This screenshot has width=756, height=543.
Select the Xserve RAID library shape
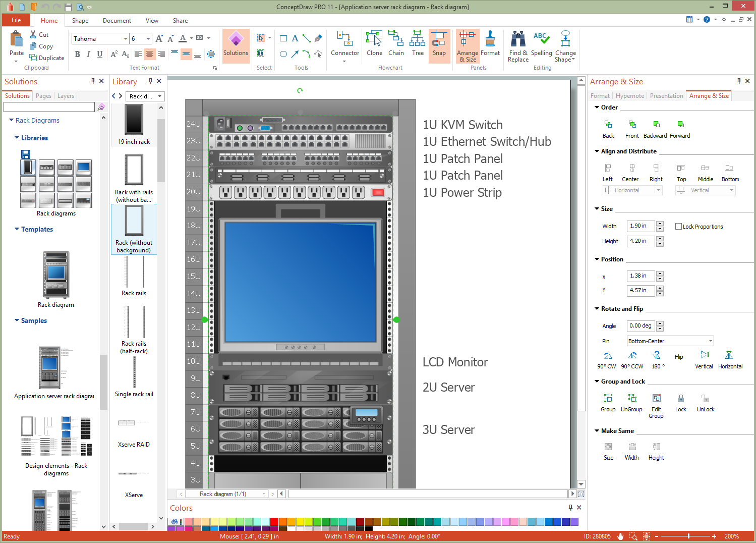134,432
